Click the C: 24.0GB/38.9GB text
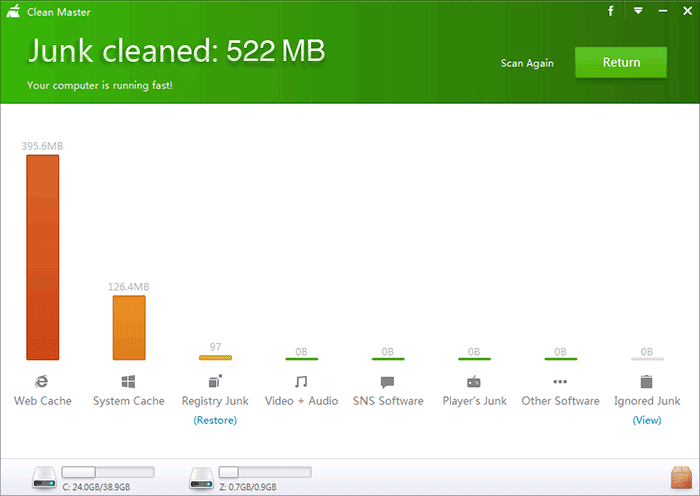Image resolution: width=700 pixels, height=496 pixels. click(96, 487)
